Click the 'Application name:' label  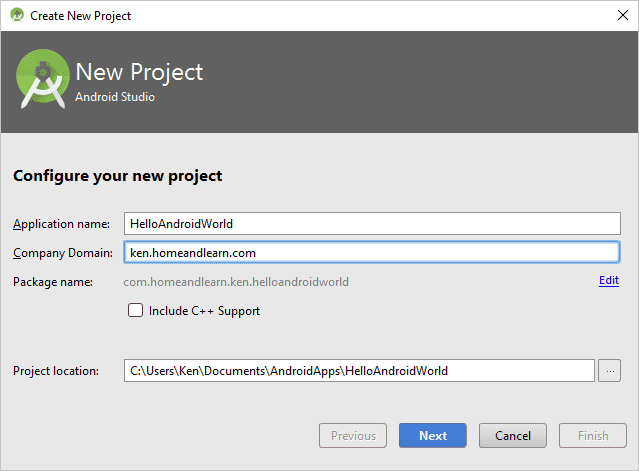point(61,224)
